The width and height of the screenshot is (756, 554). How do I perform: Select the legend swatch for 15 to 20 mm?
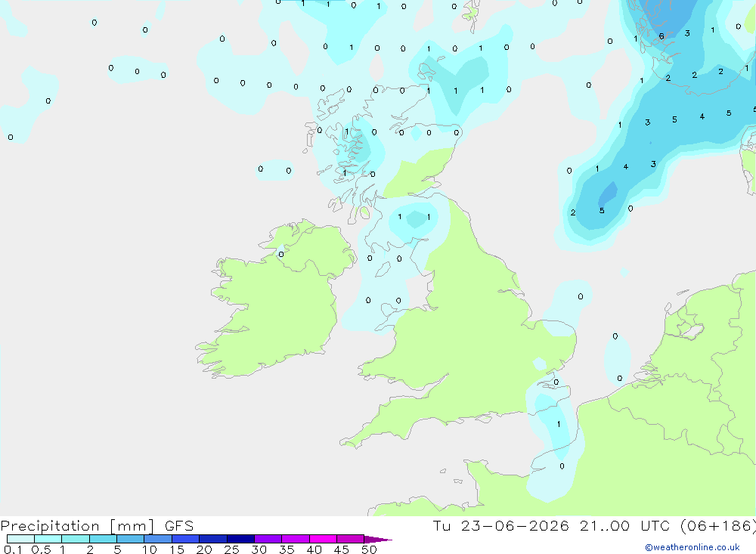186,539
